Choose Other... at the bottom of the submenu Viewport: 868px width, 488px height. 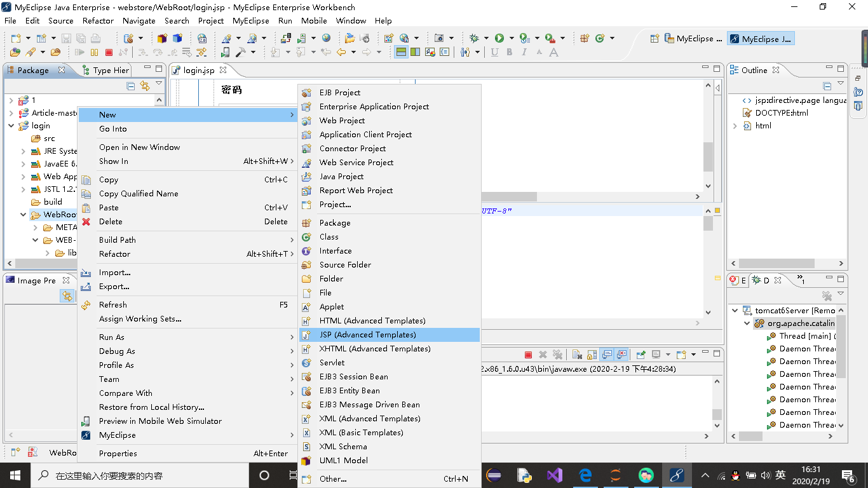click(x=332, y=478)
